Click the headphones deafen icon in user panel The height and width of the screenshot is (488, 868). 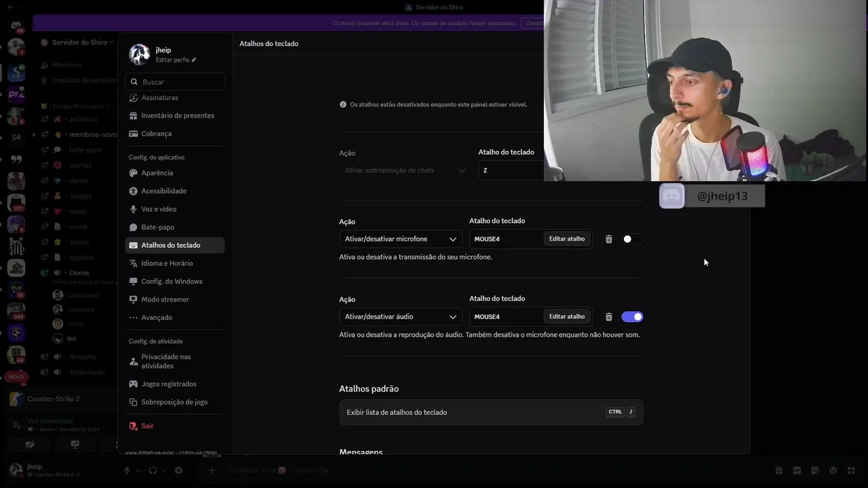[153, 470]
